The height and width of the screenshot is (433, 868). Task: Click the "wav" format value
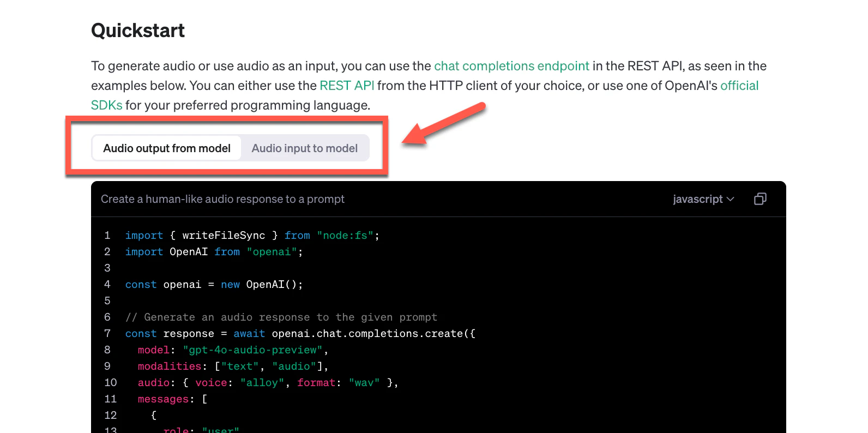pos(364,383)
